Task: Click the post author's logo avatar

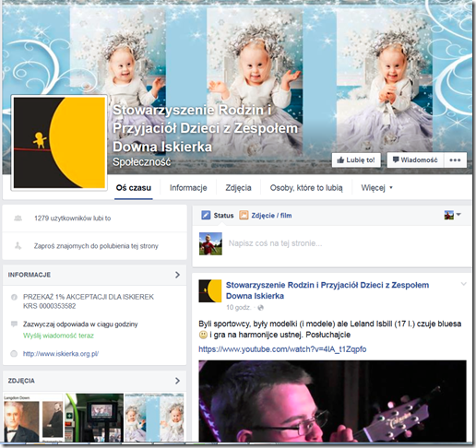Action: pos(210,291)
